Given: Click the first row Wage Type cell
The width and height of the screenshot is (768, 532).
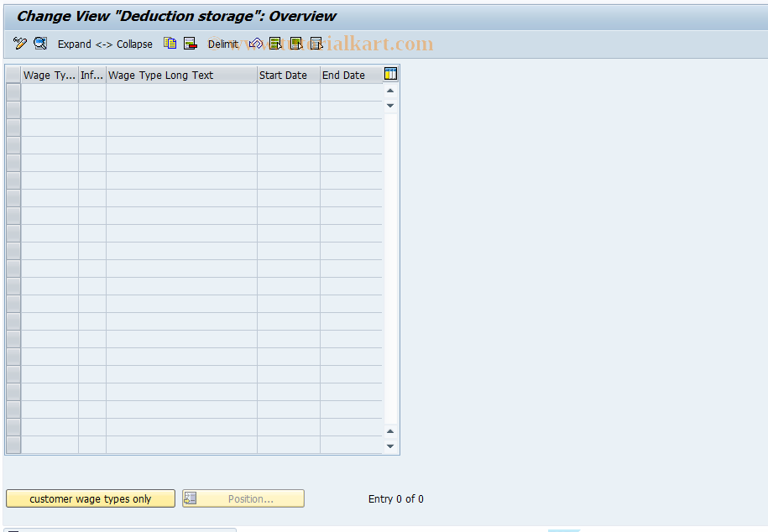Looking at the screenshot, I should [50, 92].
